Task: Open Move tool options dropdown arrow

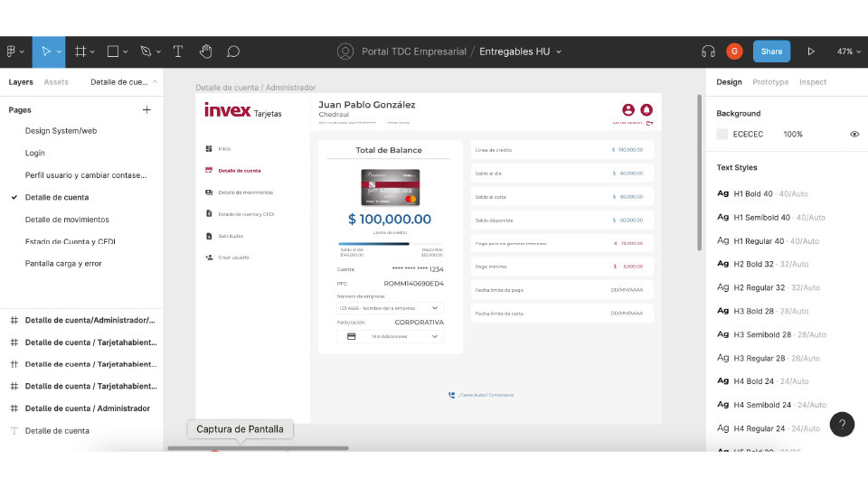Action: [x=59, y=52]
